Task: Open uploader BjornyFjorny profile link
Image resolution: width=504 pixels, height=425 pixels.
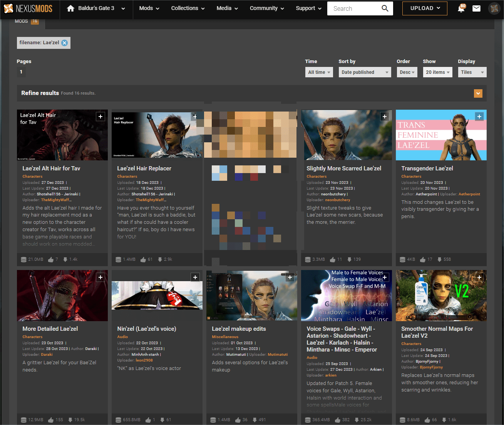Action: click(431, 367)
